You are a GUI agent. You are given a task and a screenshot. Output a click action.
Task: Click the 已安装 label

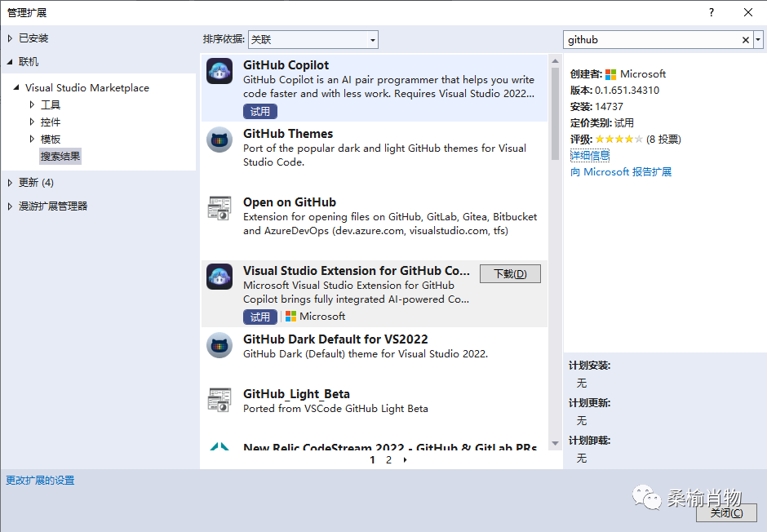(33, 38)
